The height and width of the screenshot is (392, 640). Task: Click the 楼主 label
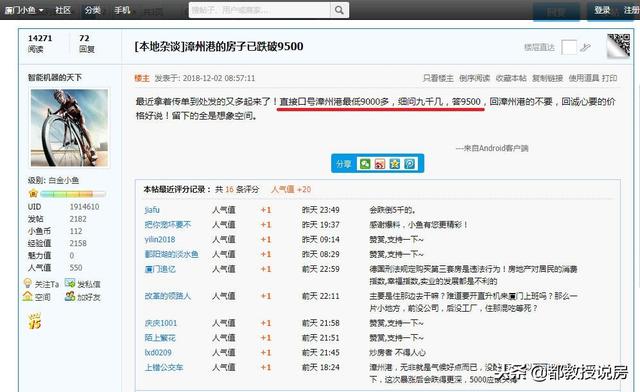(x=142, y=78)
